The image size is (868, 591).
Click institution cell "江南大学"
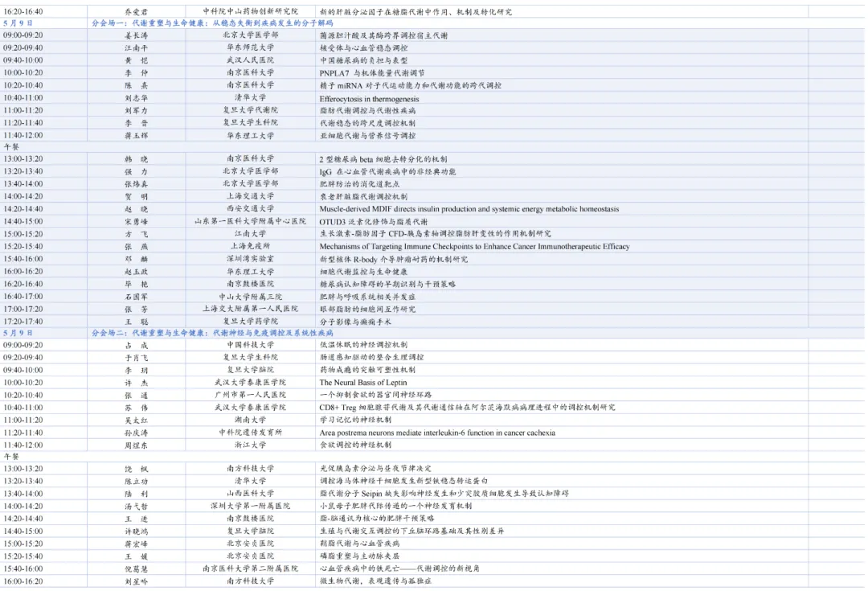[250, 234]
